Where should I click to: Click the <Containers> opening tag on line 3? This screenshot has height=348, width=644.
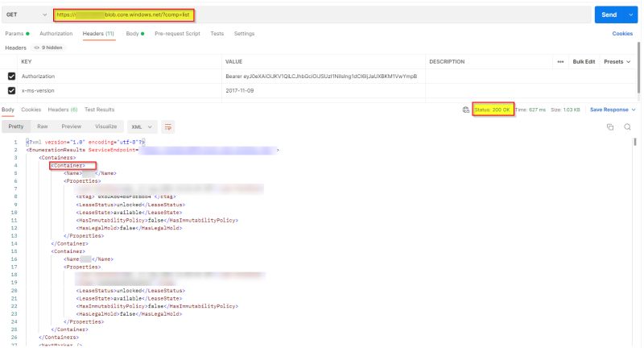57,158
